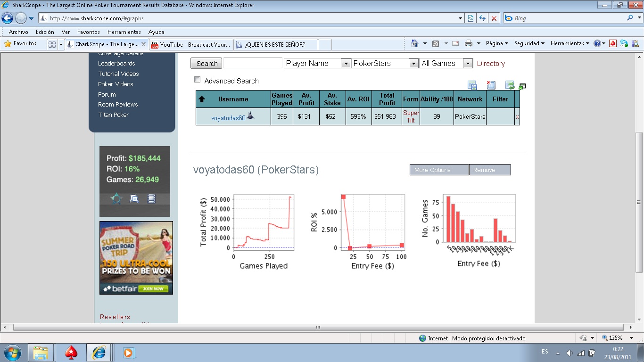
Task: Click the RSS feeds icon
Action: click(436, 43)
